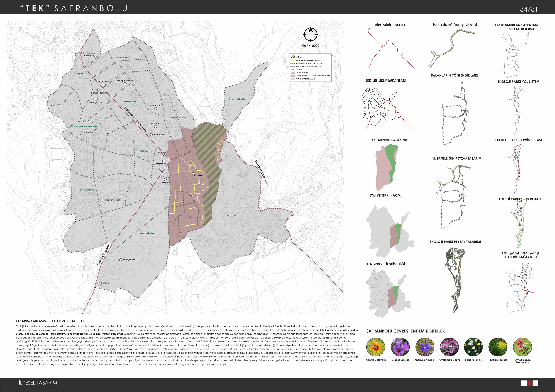Click the GÖSTERİM legend heading

(296, 57)
